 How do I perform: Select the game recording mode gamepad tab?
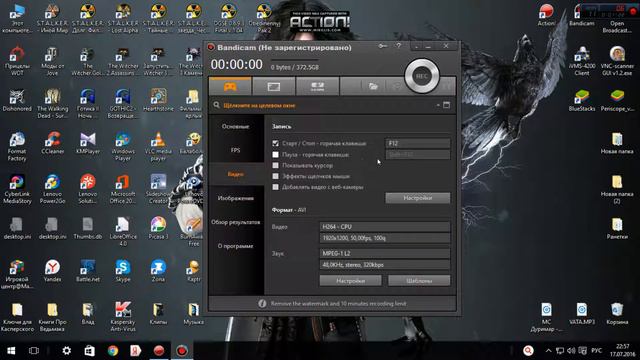[230, 86]
